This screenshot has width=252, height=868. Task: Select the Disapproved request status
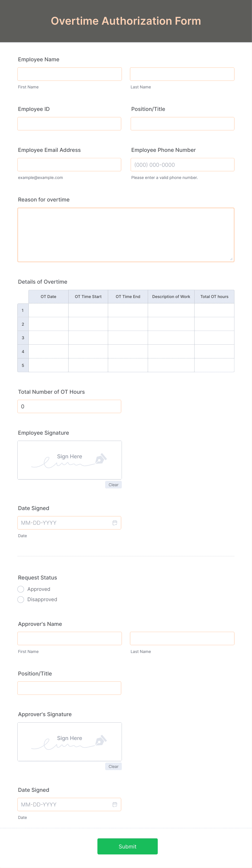pyautogui.click(x=21, y=600)
